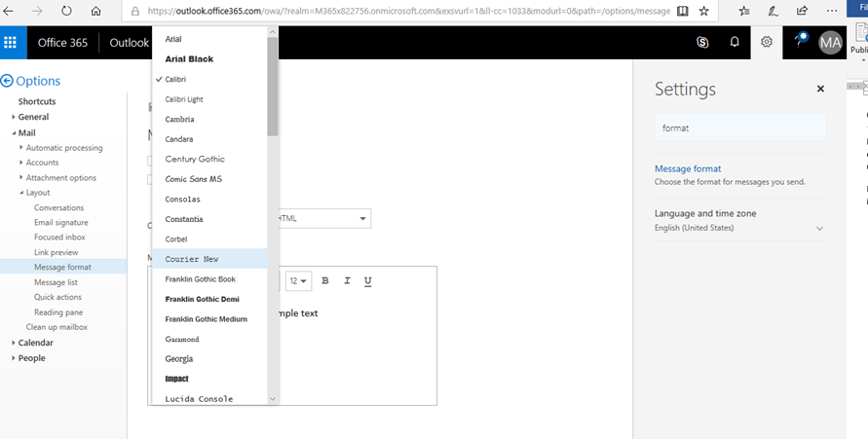This screenshot has width=868, height=439.
Task: Go back using browser back arrow
Action: point(9,11)
